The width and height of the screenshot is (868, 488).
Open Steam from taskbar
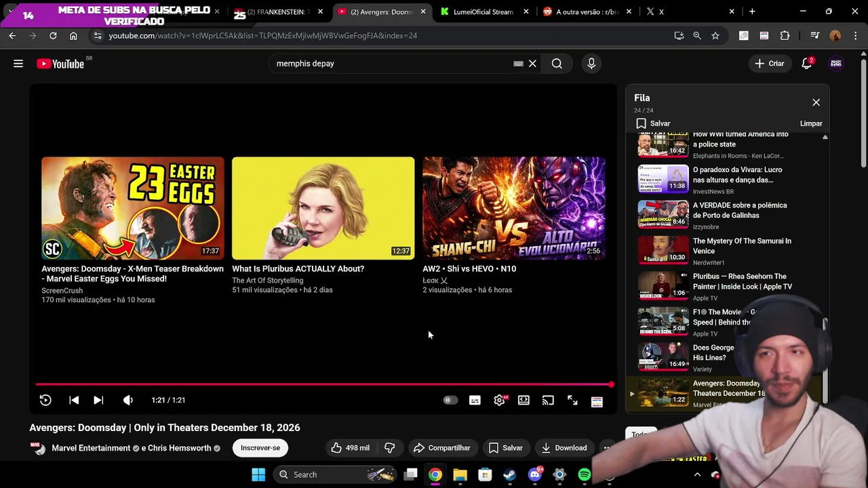509,474
